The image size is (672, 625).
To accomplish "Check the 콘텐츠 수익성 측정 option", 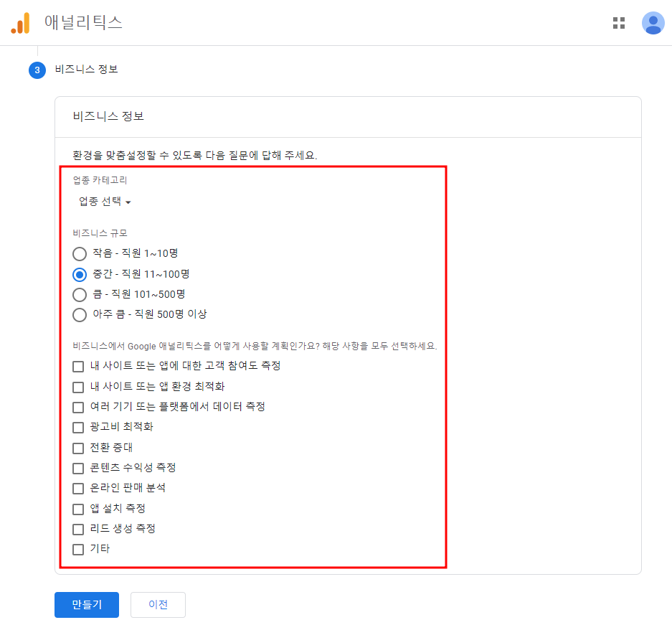I will (x=78, y=468).
